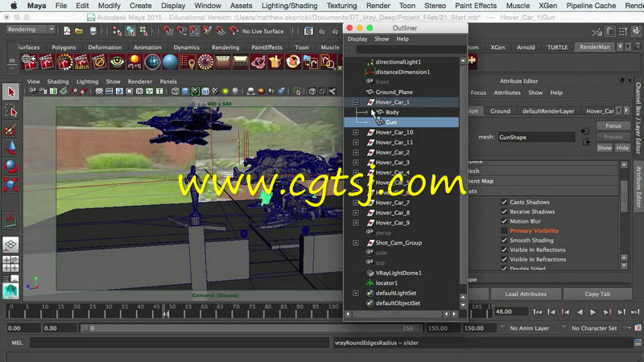Click the four-view layout icon
644x362 pixels.
[x=10, y=264]
